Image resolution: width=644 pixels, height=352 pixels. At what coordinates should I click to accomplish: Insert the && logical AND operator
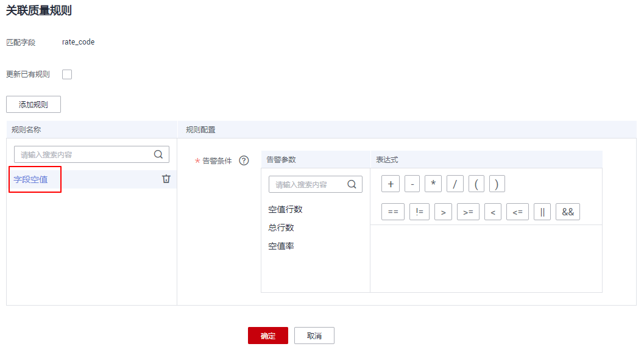567,212
